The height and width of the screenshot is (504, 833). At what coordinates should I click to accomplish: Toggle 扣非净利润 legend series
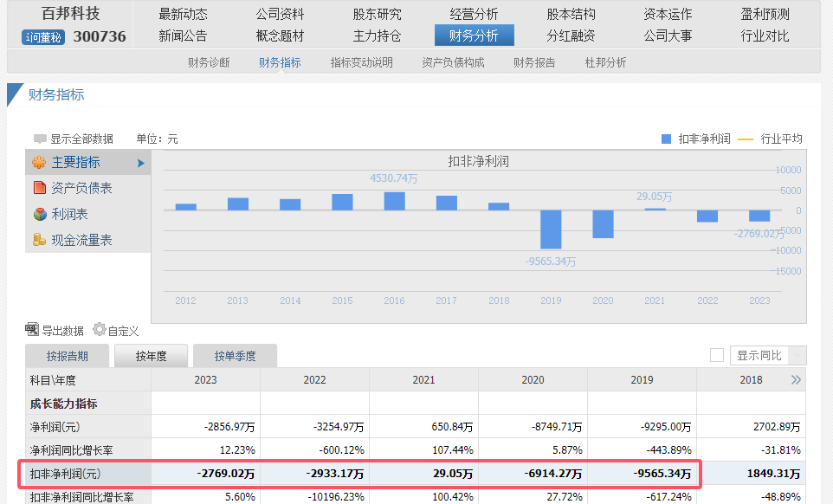[666, 139]
